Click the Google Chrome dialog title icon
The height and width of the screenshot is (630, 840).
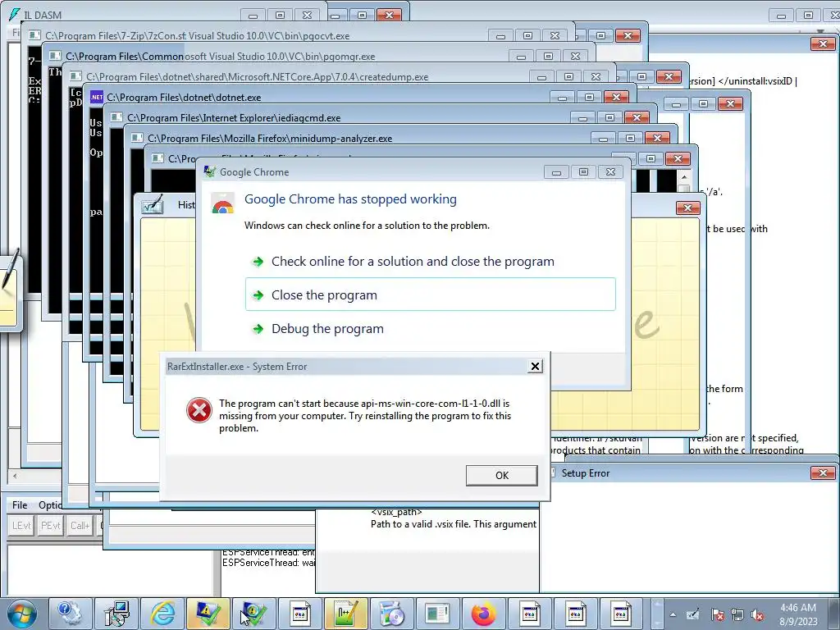tap(210, 172)
